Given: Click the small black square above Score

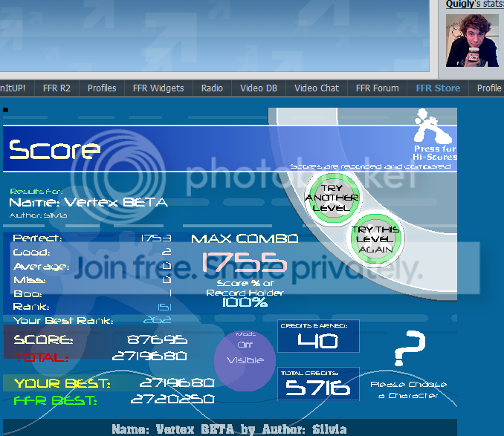Looking at the screenshot, I should pos(6,110).
